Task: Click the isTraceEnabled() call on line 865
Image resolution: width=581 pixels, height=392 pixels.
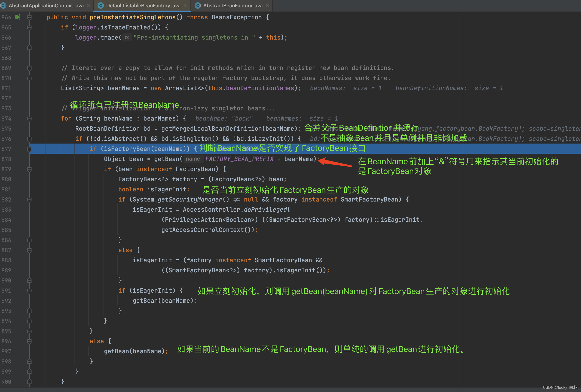Action: [129, 28]
